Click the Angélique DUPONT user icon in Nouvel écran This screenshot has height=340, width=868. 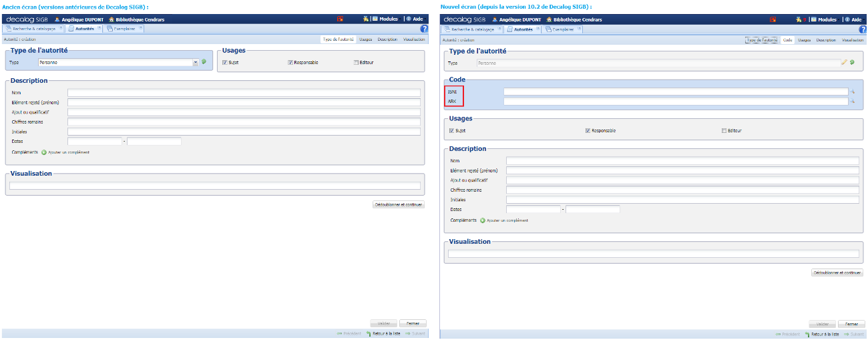495,19
